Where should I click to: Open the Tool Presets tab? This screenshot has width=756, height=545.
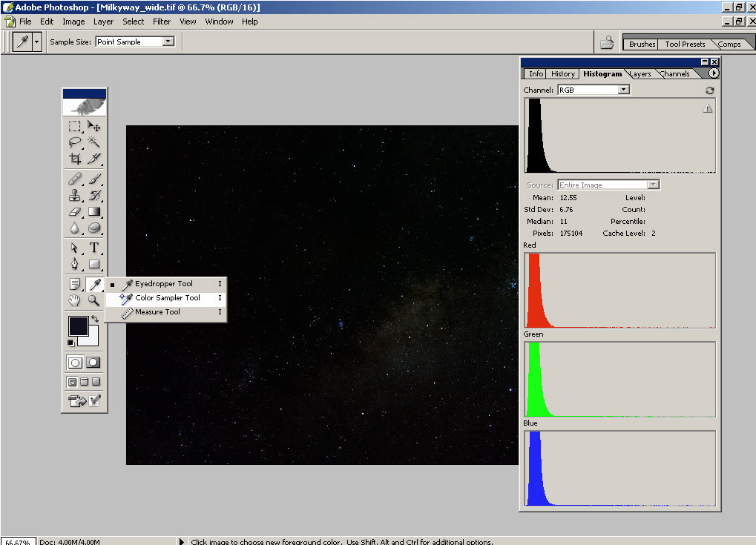pyautogui.click(x=684, y=44)
